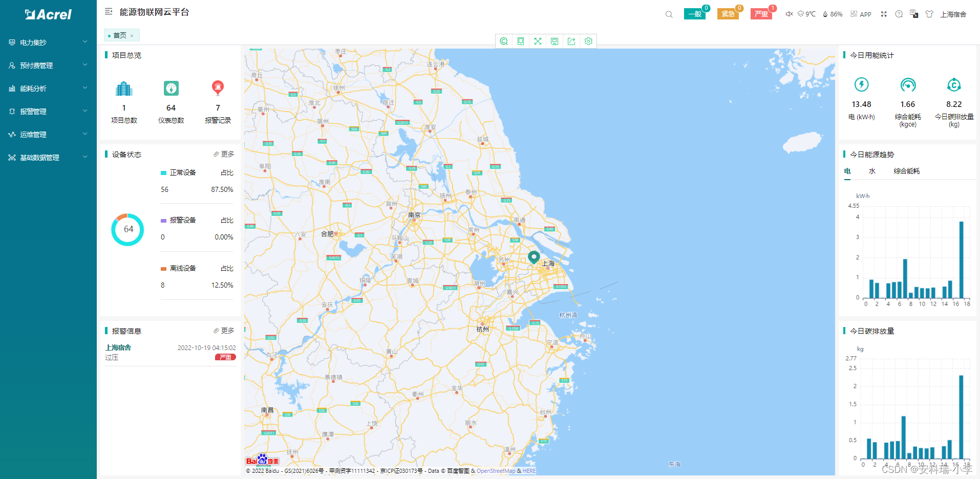The width and height of the screenshot is (980, 479).
Task: Select the 首页 tab
Action: [120, 35]
